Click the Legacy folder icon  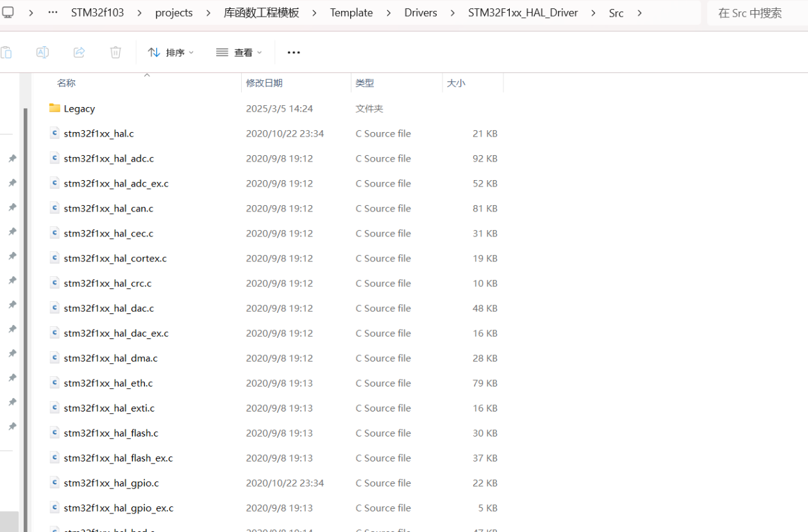point(55,108)
